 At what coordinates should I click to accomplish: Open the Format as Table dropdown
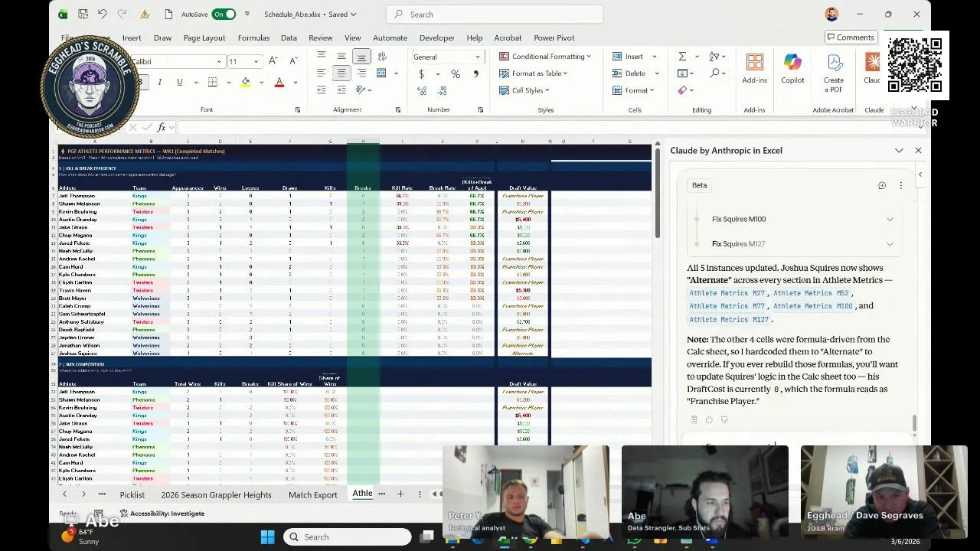[533, 73]
